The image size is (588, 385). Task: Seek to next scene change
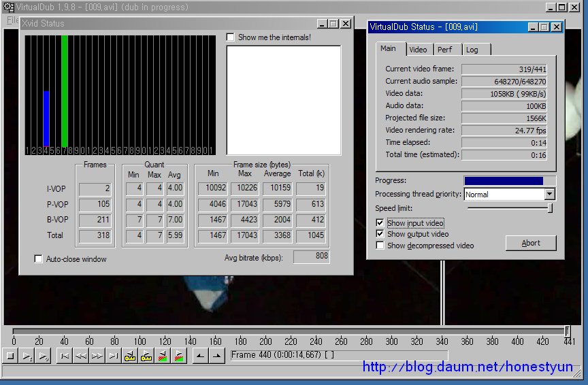tap(179, 356)
